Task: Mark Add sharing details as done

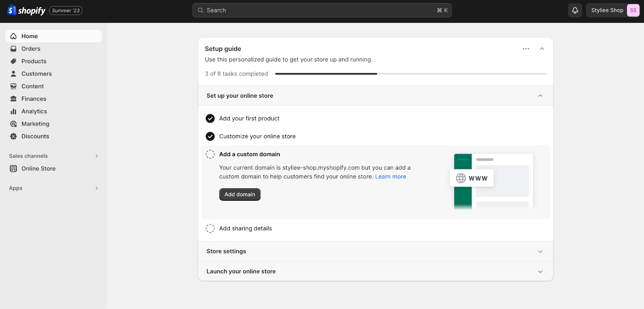Action: point(210,229)
